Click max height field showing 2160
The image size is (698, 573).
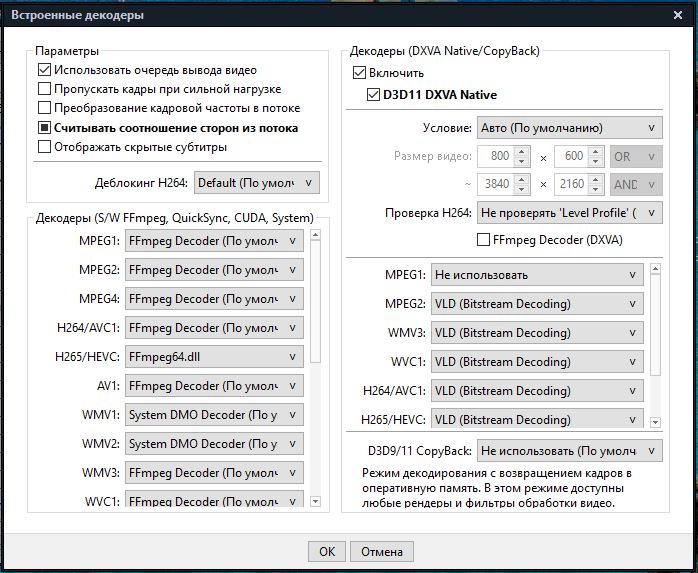coord(572,184)
